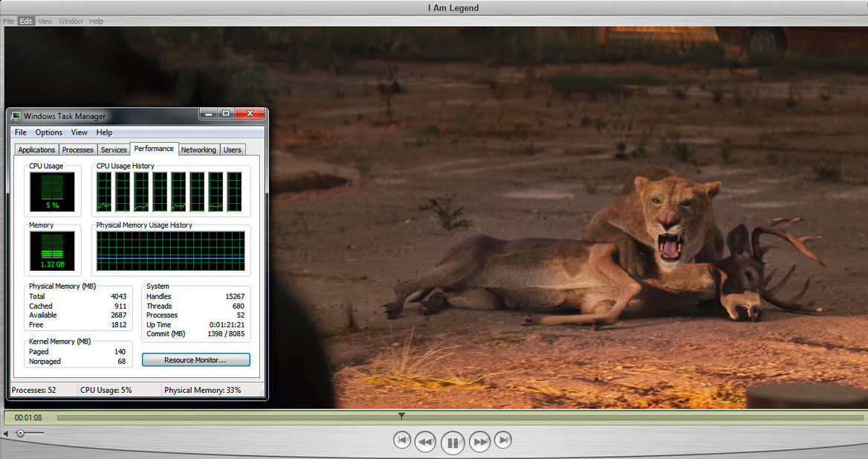This screenshot has width=868, height=459.
Task: Click the "Commit (MB)" label
Action: point(166,334)
